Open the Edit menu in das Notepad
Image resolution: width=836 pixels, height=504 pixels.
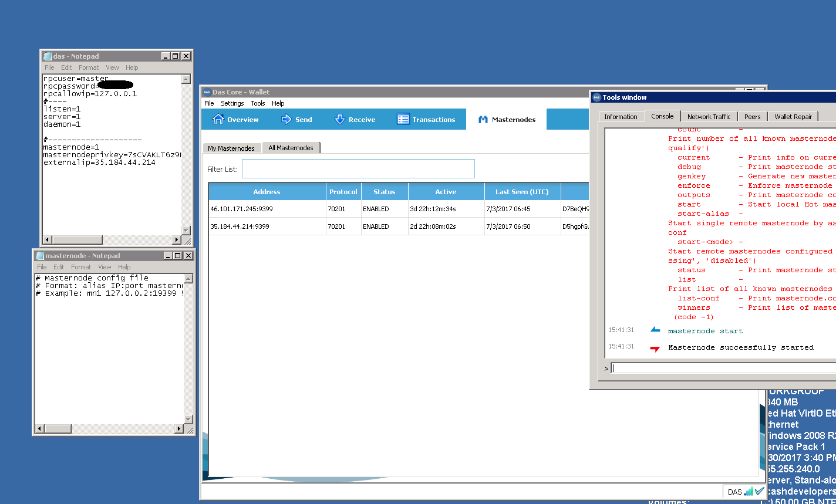click(66, 67)
